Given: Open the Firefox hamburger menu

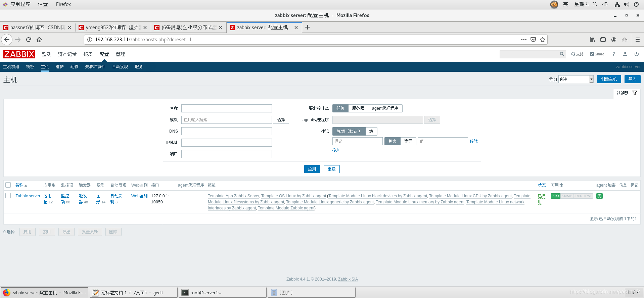Looking at the screenshot, I should click(637, 40).
